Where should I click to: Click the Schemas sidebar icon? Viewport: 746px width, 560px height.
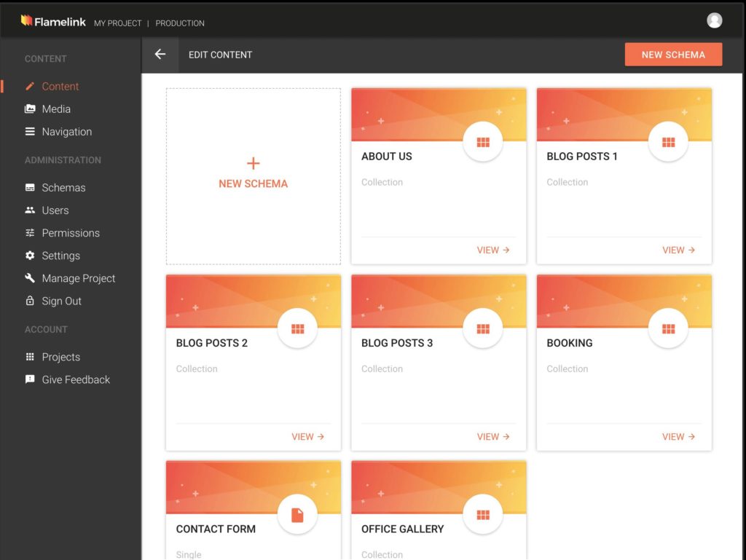pyautogui.click(x=30, y=187)
